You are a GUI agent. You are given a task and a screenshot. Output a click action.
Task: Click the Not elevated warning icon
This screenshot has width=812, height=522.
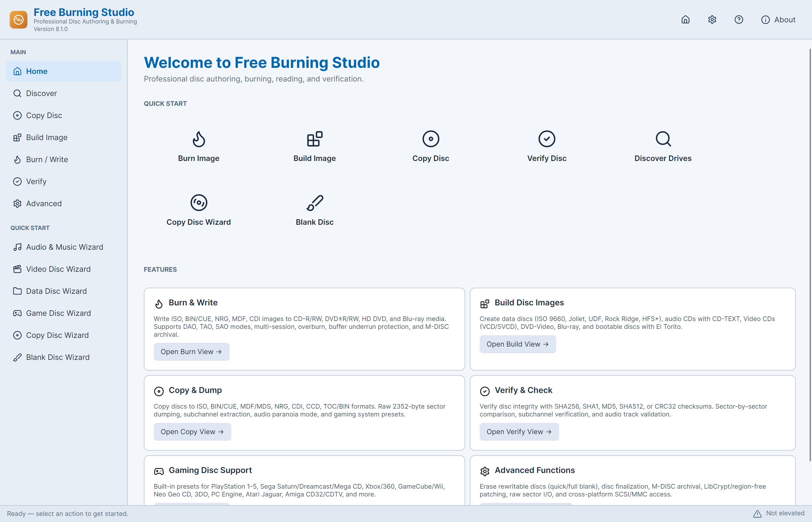coord(757,514)
